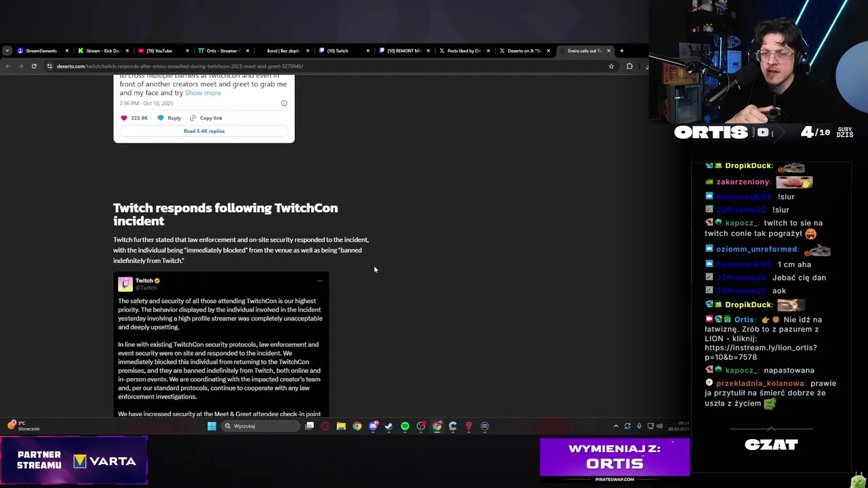Viewport: 868px width, 488px height.
Task: Click Read 5.4K replies button
Action: click(204, 131)
